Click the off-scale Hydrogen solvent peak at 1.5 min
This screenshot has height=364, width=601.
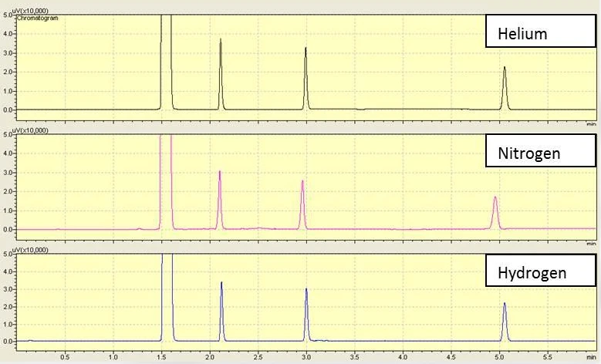(167, 298)
